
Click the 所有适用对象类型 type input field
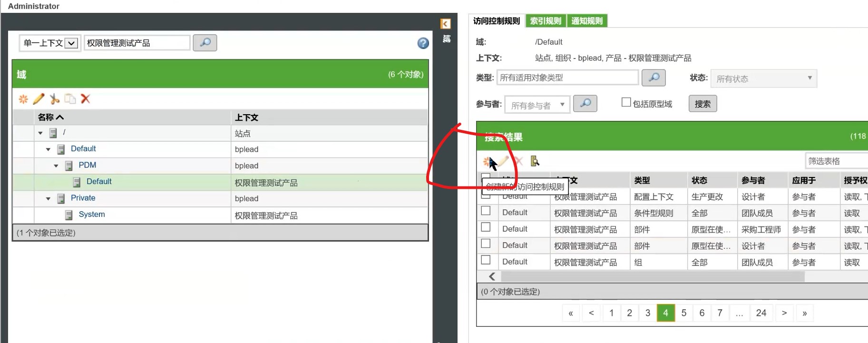[x=567, y=78]
